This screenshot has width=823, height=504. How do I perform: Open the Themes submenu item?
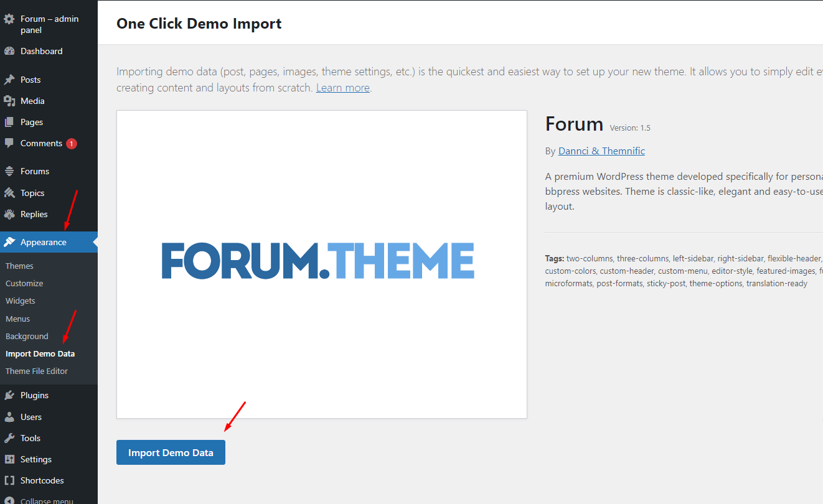pos(19,266)
